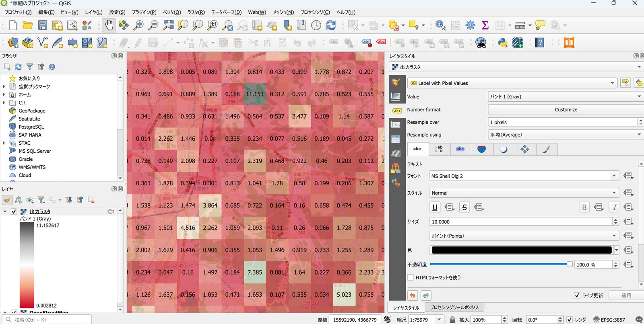Open the Processing Toolbox gear icon

click(x=470, y=25)
